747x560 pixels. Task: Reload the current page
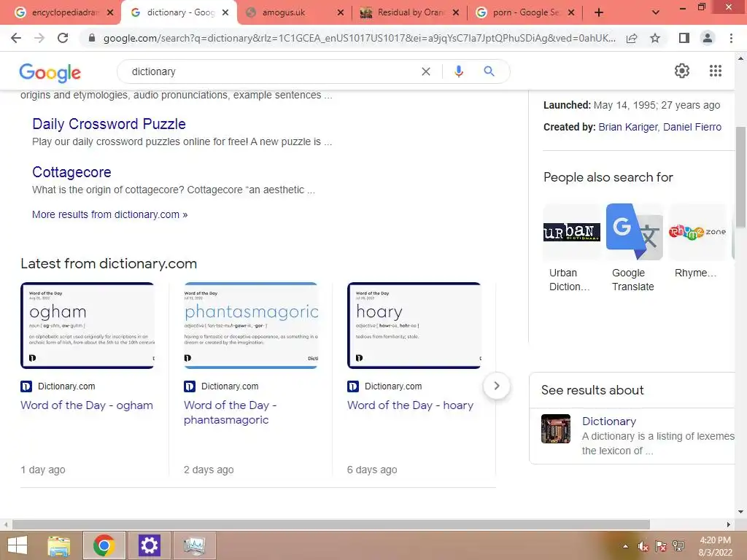click(x=63, y=38)
